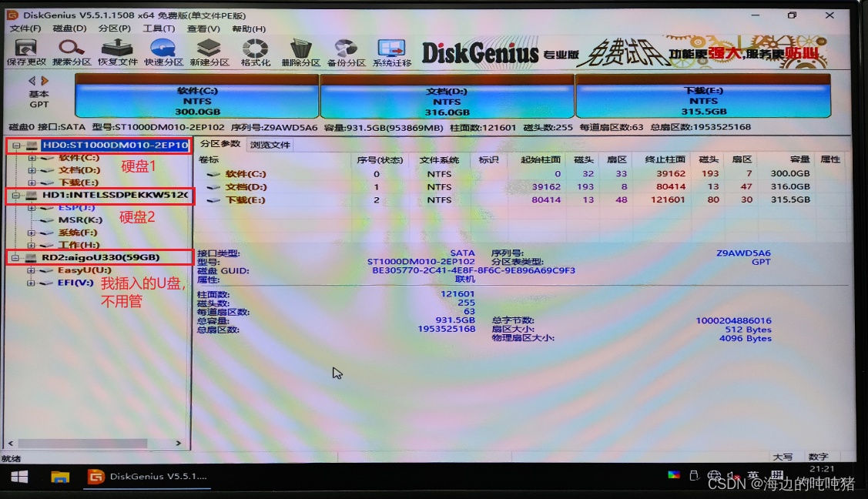Expand the 下载(E:) tree node
Screen dimensions: 868x499
(32, 183)
